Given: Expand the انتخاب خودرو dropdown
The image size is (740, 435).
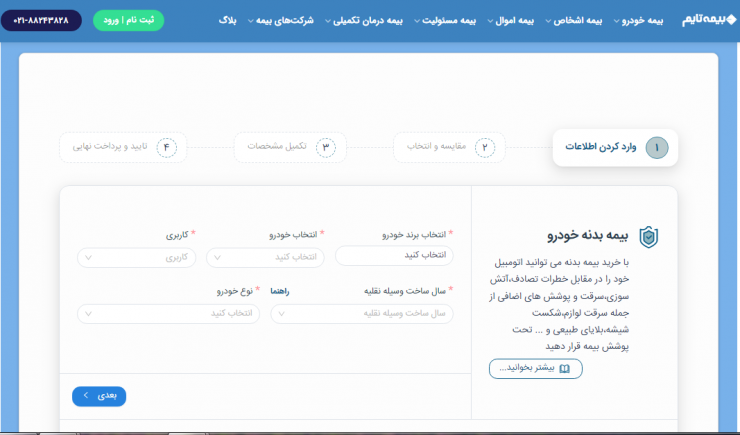Looking at the screenshot, I should click(x=265, y=258).
